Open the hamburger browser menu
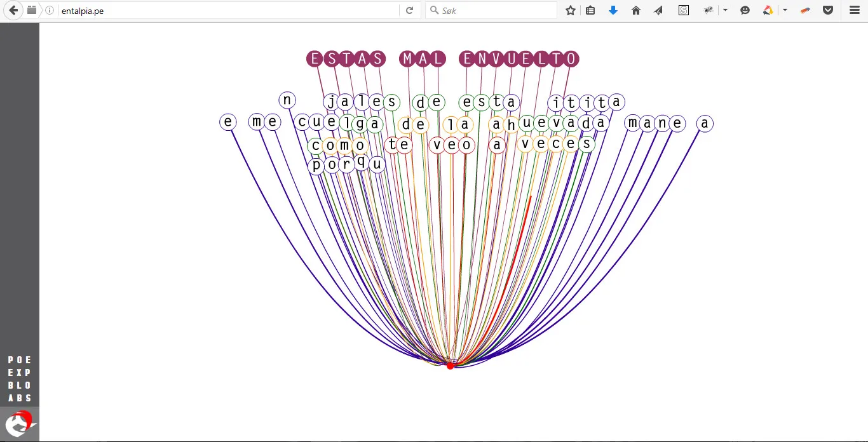The width and height of the screenshot is (868, 442). click(x=855, y=10)
